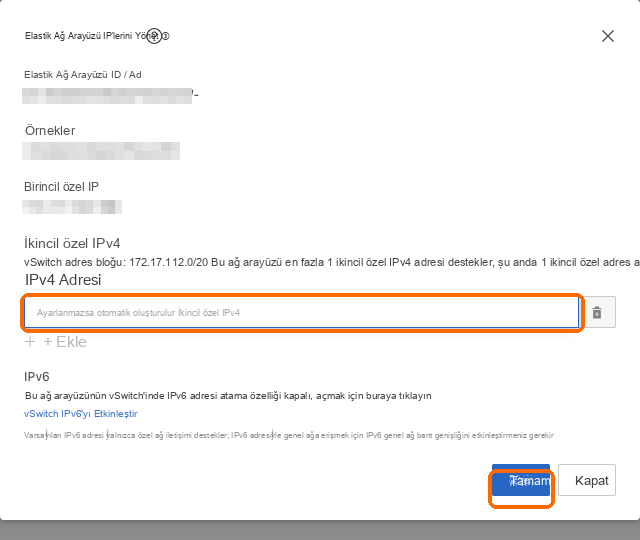Click the dialog title Elastik Ağ Arayüzü IP'lerini Yönet
The image size is (640, 540).
(x=91, y=36)
